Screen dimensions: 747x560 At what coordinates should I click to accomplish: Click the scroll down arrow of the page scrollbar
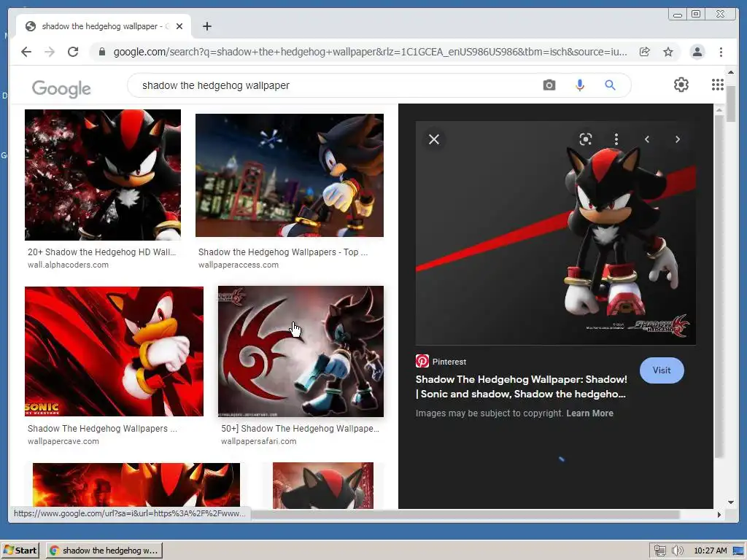731,502
